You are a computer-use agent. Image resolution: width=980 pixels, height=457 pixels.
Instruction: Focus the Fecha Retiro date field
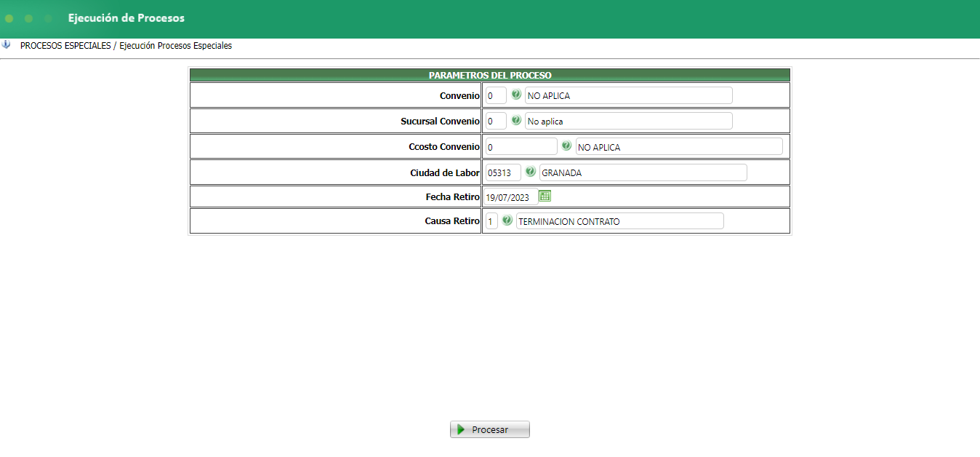pyautogui.click(x=511, y=196)
